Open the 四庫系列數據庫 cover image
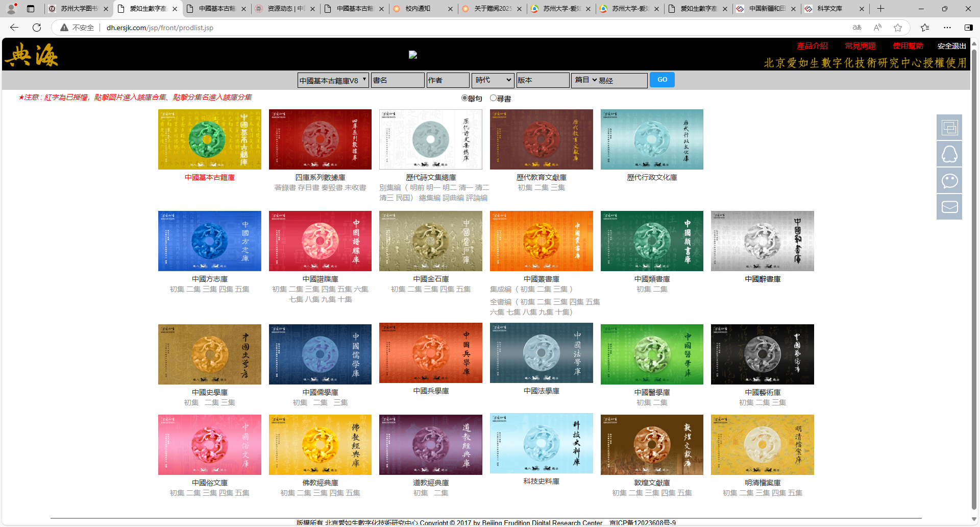The width and height of the screenshot is (980, 527). click(x=320, y=139)
